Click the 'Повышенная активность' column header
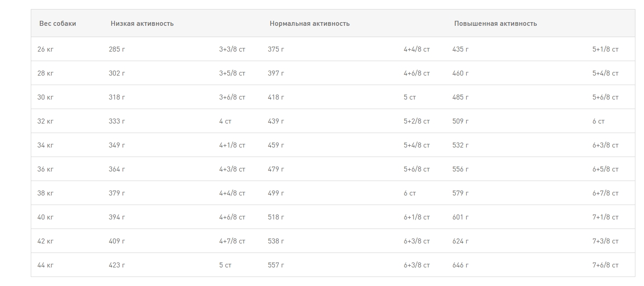This screenshot has width=644, height=286. click(x=496, y=24)
